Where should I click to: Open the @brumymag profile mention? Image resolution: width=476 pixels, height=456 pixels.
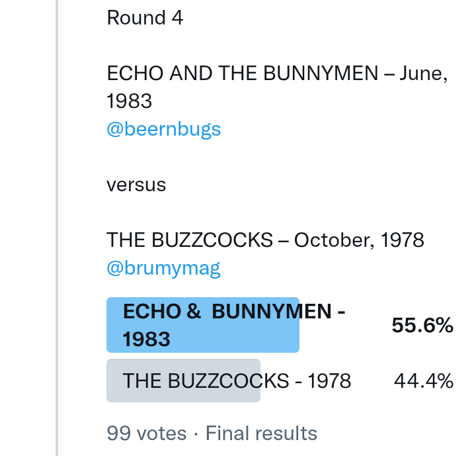point(163,268)
